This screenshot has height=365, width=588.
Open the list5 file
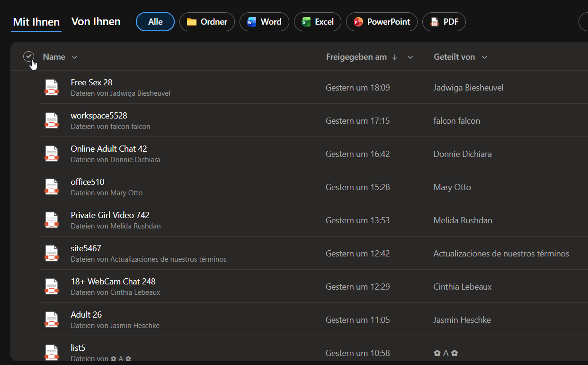(78, 348)
